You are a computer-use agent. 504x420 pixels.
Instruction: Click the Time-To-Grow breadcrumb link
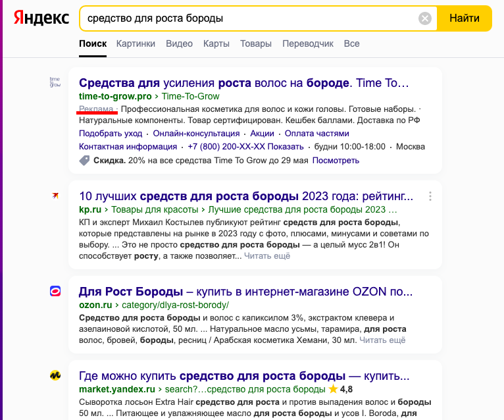coord(190,96)
